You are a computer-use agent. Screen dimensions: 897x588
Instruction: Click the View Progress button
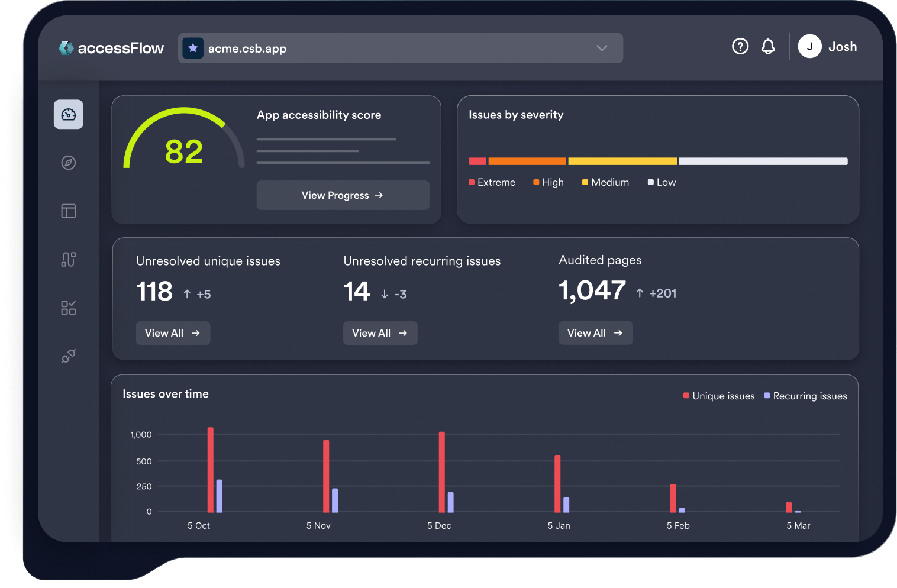tap(343, 195)
